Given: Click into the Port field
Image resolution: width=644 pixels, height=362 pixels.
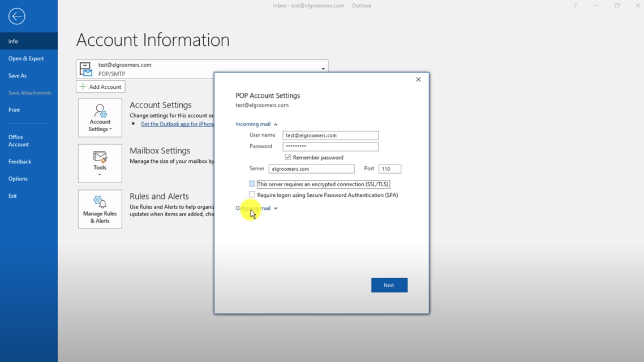Looking at the screenshot, I should pos(390,169).
